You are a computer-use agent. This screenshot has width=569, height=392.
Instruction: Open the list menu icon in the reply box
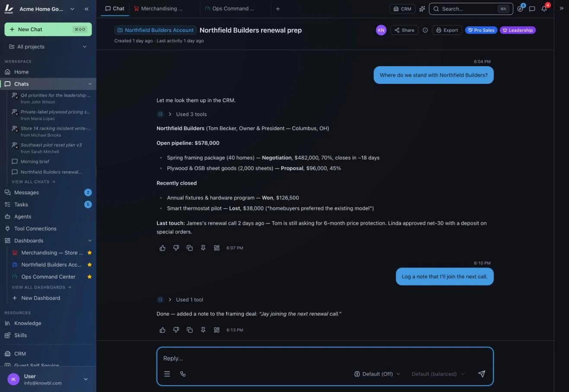(x=167, y=374)
